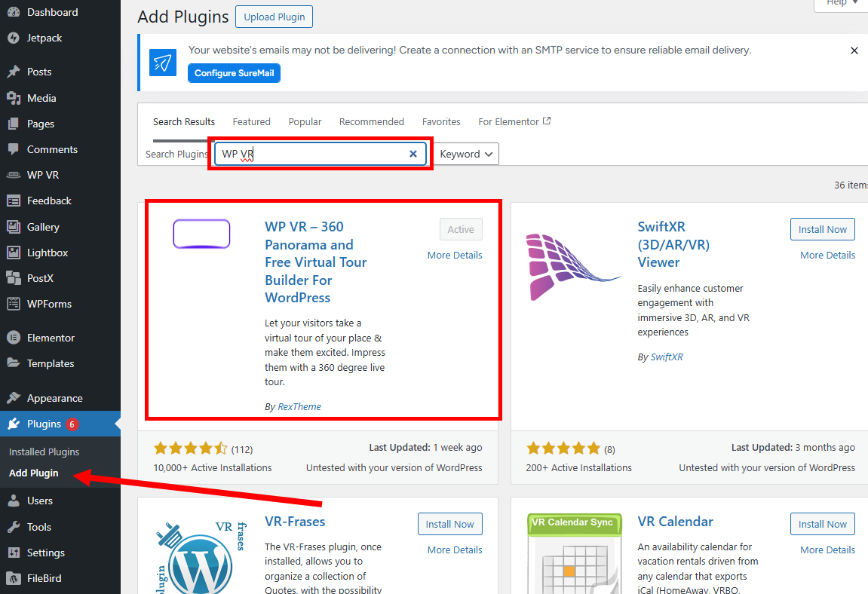Viewport: 868px width, 594px height.
Task: Click the WP VR star rating
Action: pyautogui.click(x=191, y=448)
